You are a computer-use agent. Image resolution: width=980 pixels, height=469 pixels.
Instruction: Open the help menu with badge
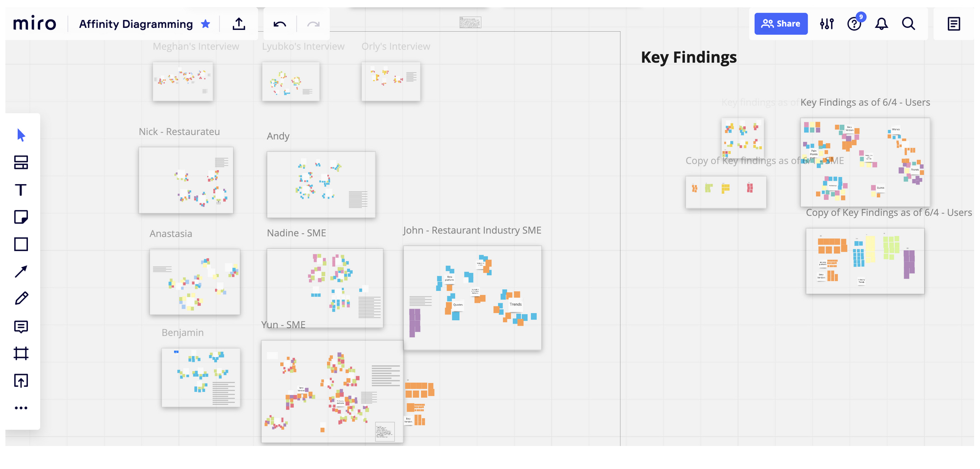[855, 23]
